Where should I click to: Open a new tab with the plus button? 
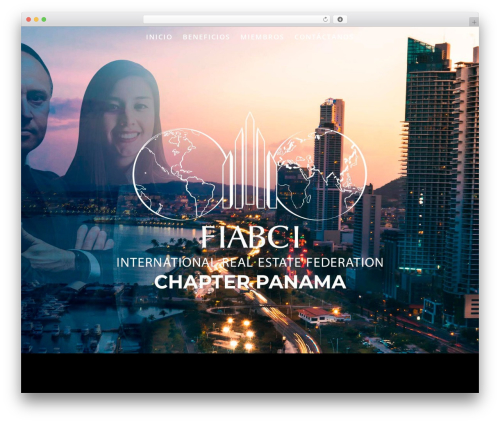(x=474, y=22)
